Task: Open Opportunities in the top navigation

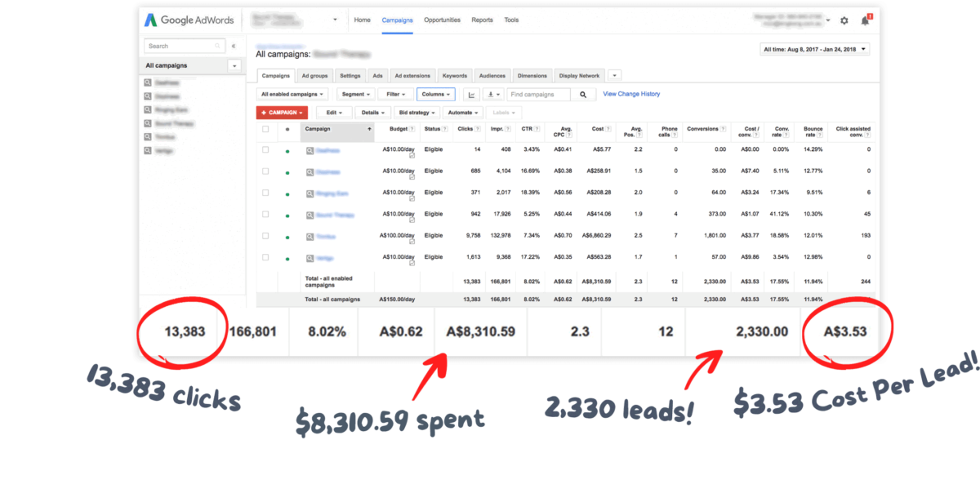Action: pyautogui.click(x=442, y=20)
